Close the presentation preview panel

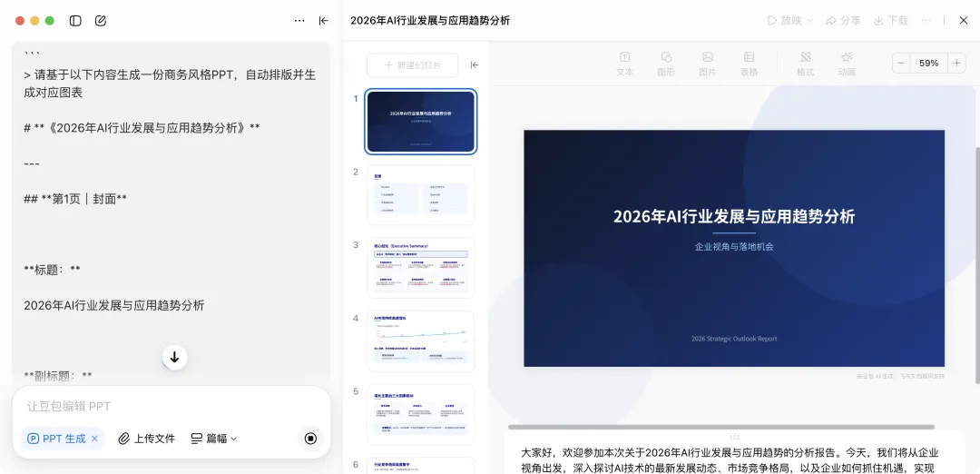click(x=964, y=21)
